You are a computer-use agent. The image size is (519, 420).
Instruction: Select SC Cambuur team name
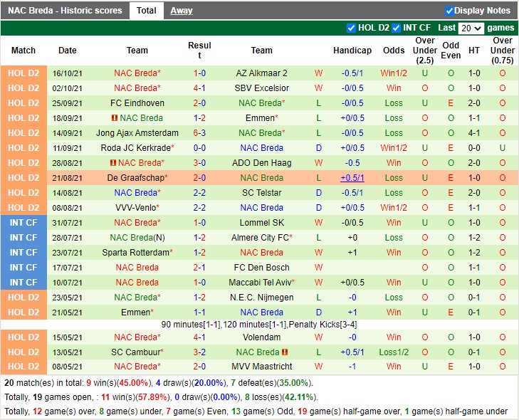click(x=136, y=352)
